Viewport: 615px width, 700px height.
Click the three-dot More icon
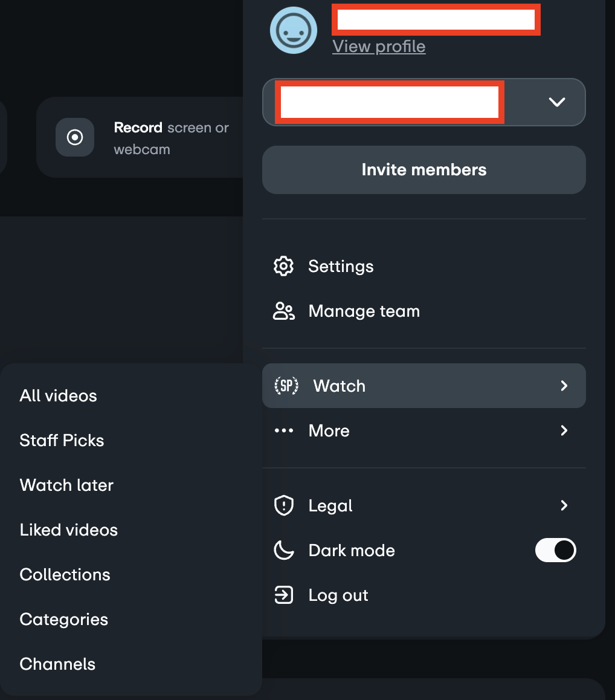tap(283, 431)
